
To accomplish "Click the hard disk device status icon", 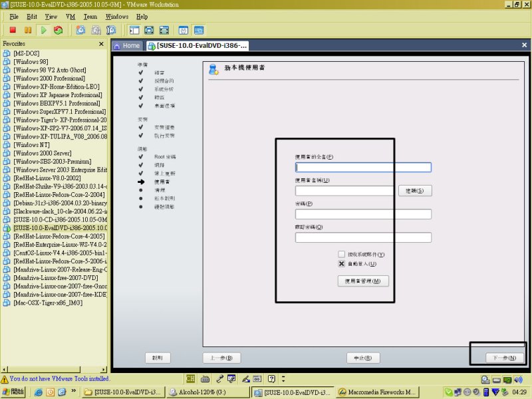I will pos(485,380).
